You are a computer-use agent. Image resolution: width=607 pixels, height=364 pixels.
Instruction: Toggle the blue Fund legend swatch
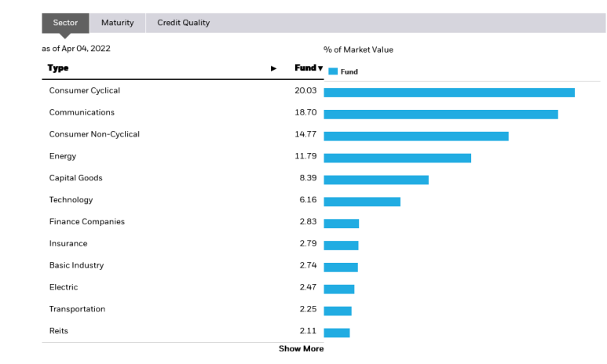pos(333,71)
